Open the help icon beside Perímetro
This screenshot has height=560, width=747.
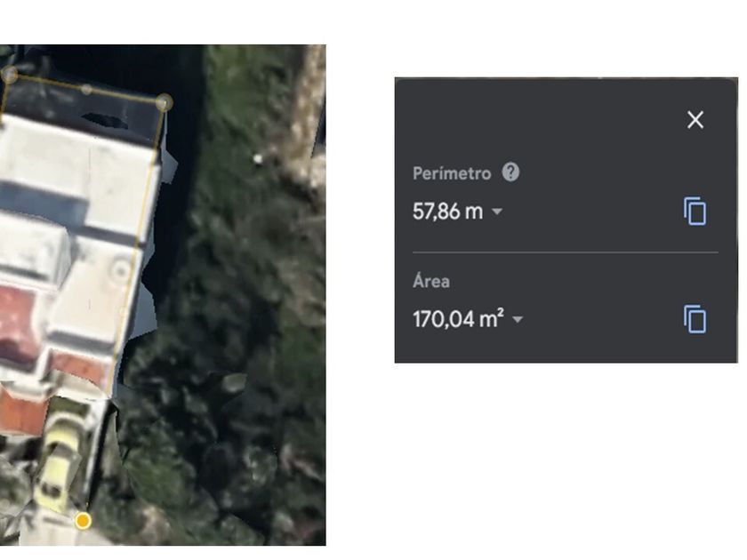510,172
